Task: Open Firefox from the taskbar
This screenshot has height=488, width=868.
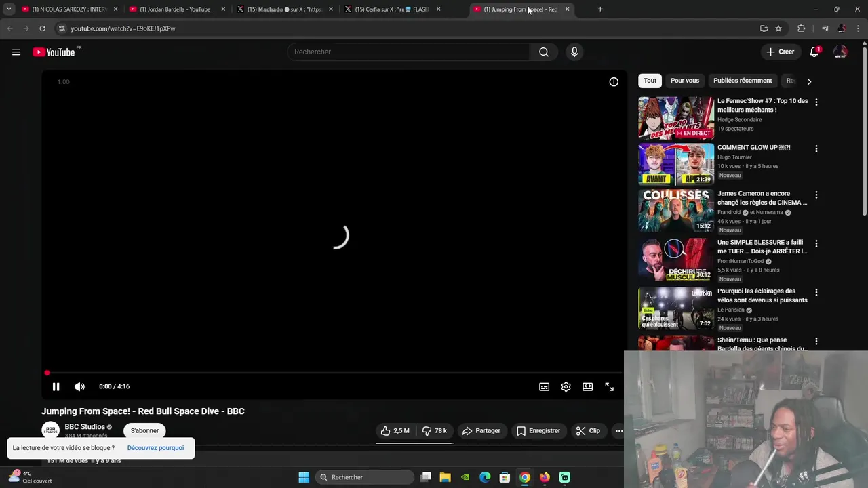Action: pyautogui.click(x=545, y=477)
